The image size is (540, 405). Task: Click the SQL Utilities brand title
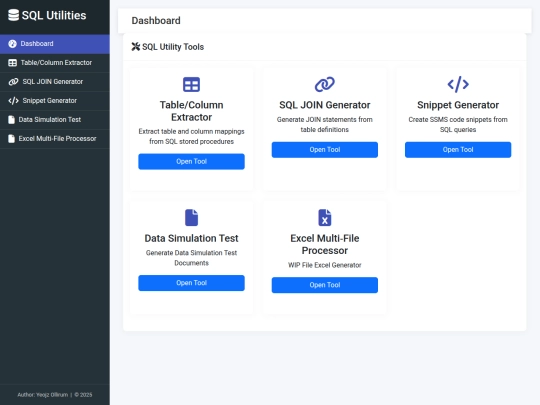point(54,15)
